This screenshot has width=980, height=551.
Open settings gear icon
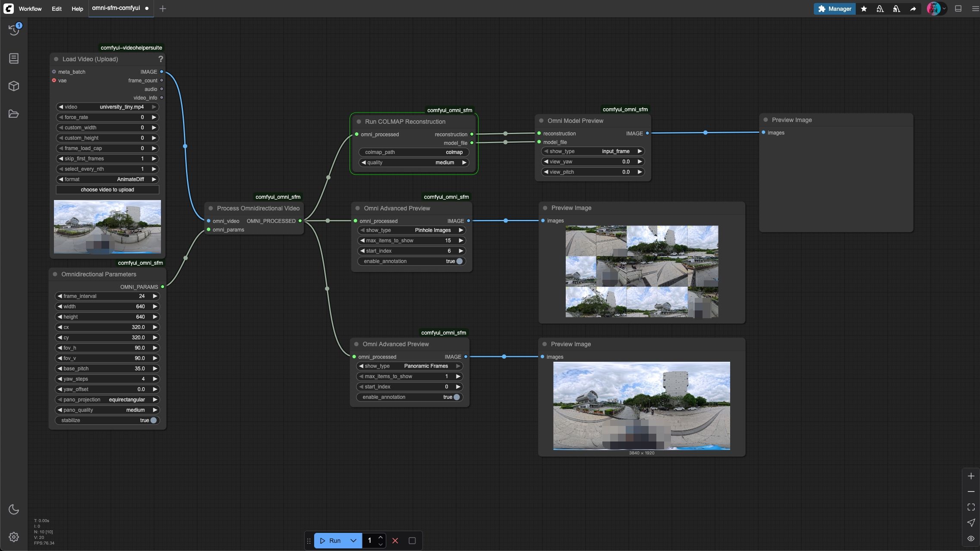14,537
